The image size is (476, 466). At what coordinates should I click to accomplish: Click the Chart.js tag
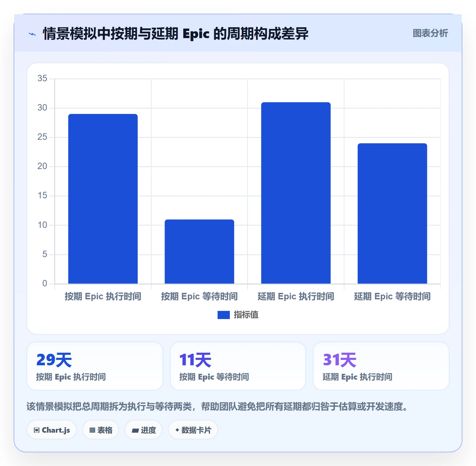click(x=52, y=430)
